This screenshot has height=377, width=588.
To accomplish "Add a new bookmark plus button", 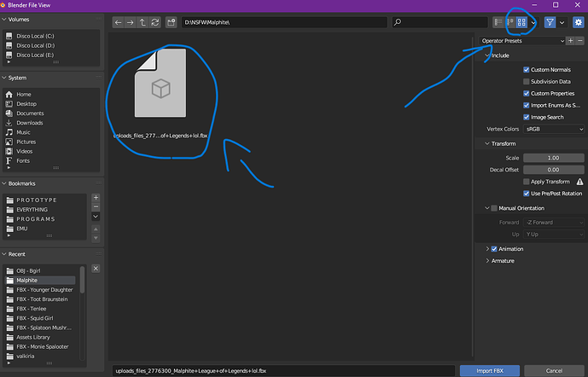I will coord(96,198).
